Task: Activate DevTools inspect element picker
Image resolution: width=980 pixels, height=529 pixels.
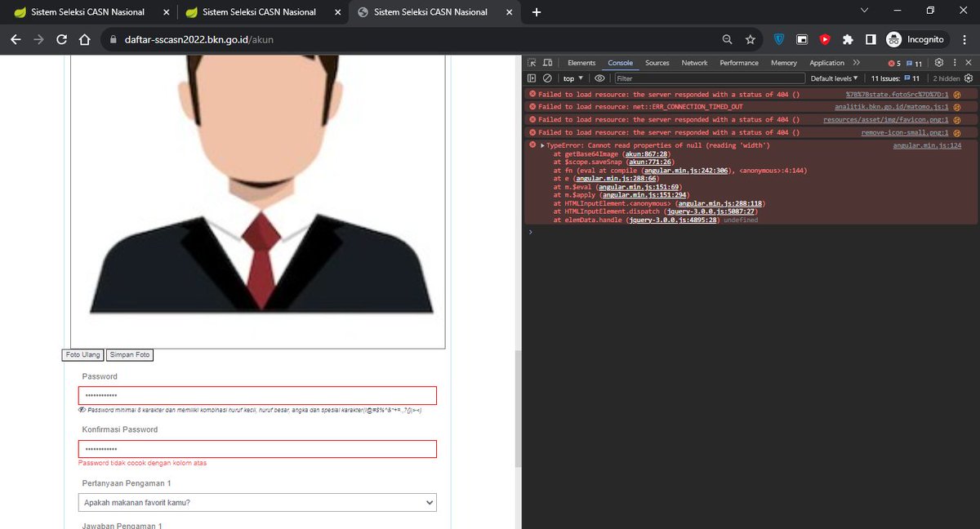Action: [532, 63]
